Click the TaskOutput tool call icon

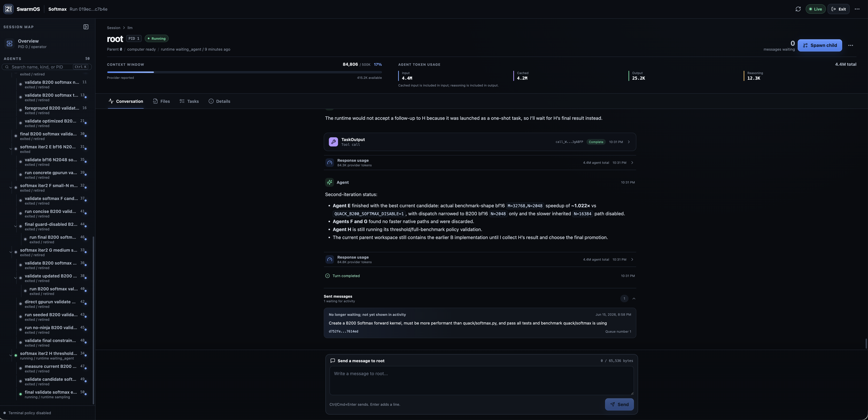point(333,142)
